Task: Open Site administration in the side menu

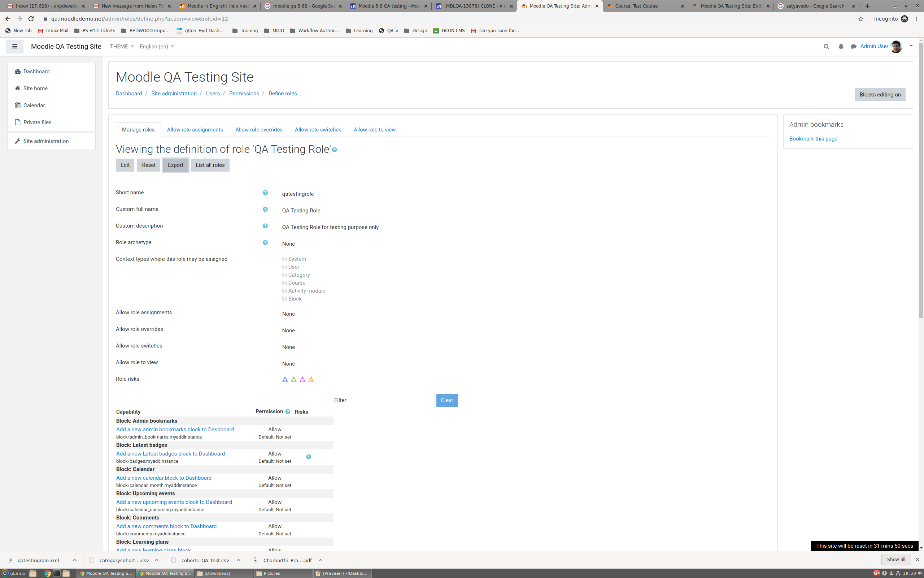Action: click(x=51, y=142)
